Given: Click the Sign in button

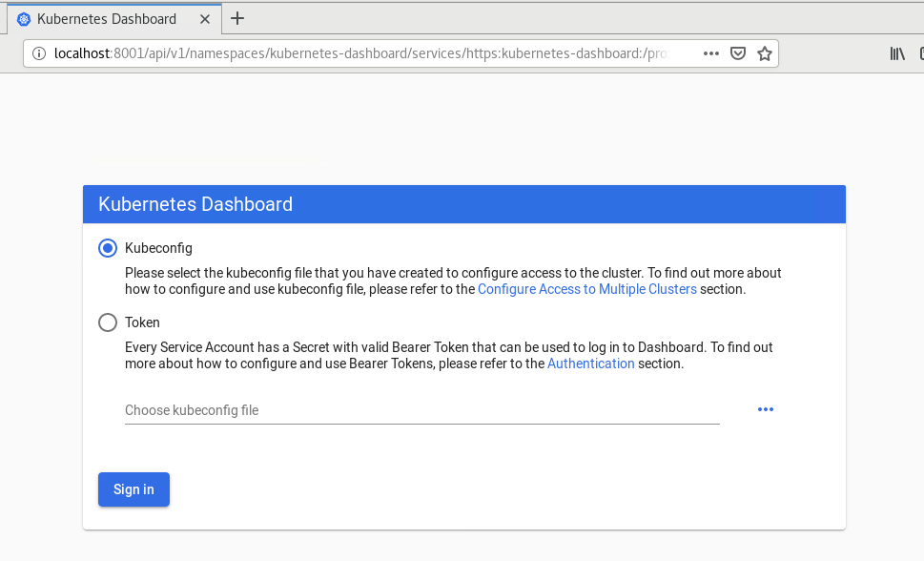Looking at the screenshot, I should [x=133, y=489].
